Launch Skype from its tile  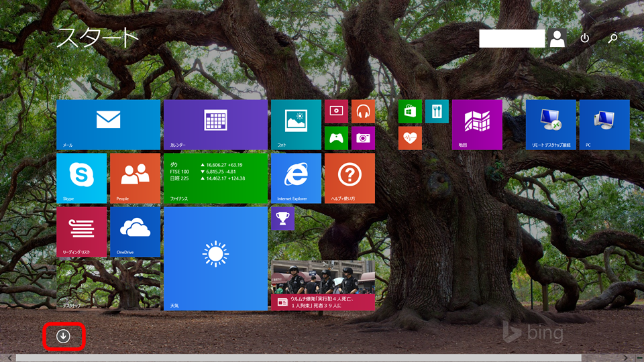coord(81,178)
